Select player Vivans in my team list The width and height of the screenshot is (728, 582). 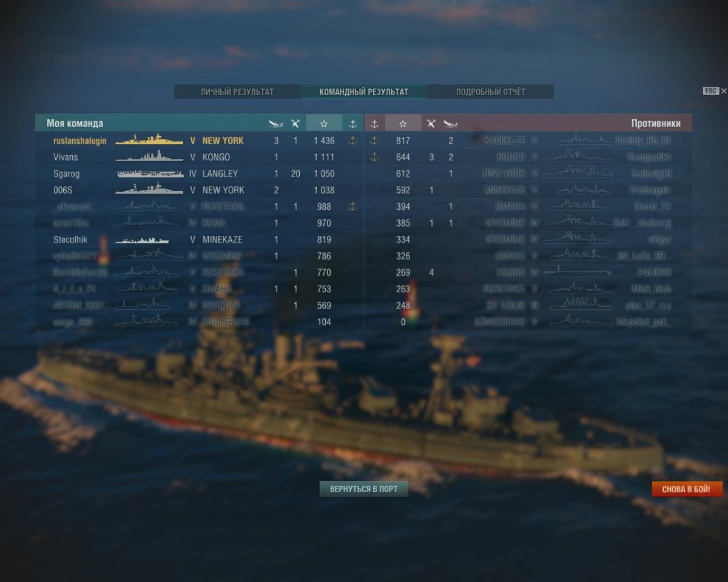click(66, 157)
